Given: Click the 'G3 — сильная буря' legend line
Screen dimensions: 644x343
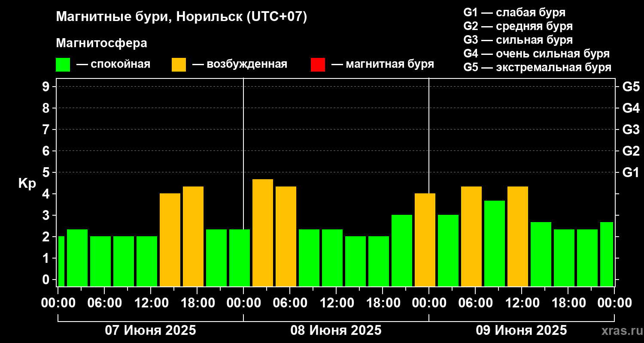Looking at the screenshot, I should (x=518, y=40).
